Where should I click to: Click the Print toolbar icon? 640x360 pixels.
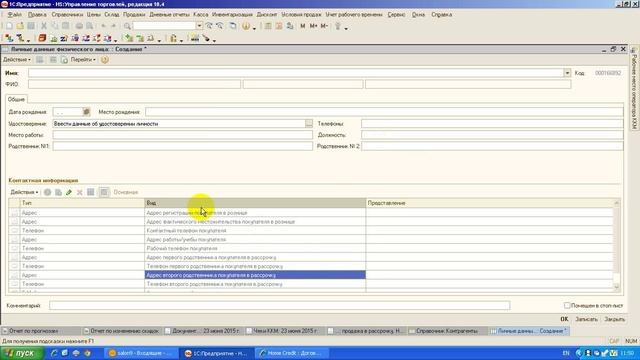[79, 26]
